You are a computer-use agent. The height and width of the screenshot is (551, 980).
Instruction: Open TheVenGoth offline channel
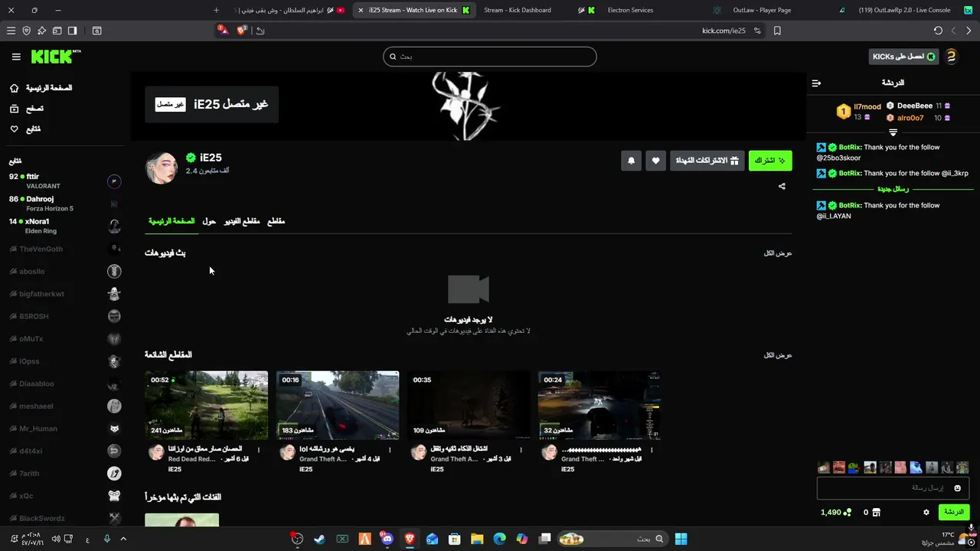point(65,249)
